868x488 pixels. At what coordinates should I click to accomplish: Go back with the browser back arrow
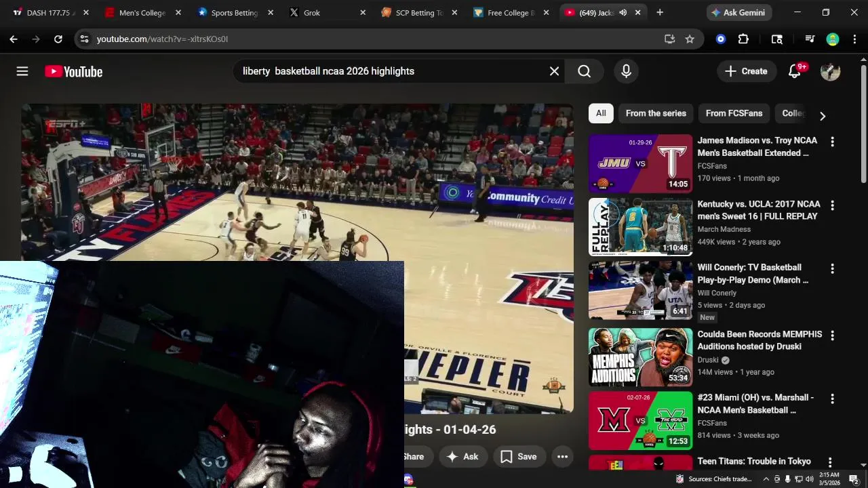(x=14, y=39)
